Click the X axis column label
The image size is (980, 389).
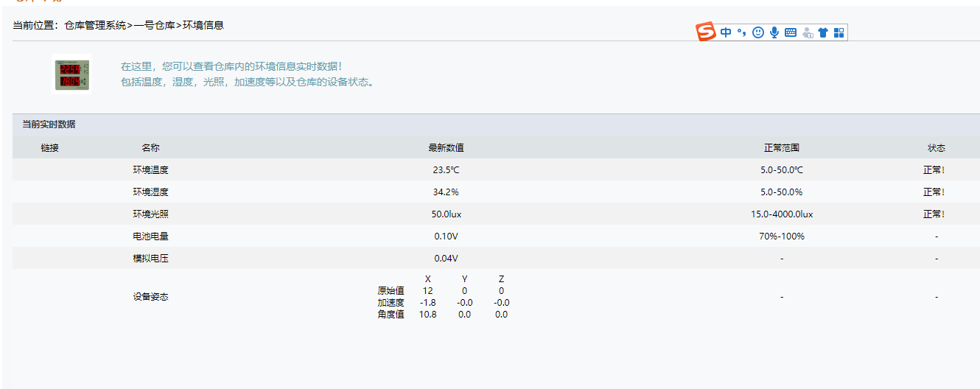428,279
